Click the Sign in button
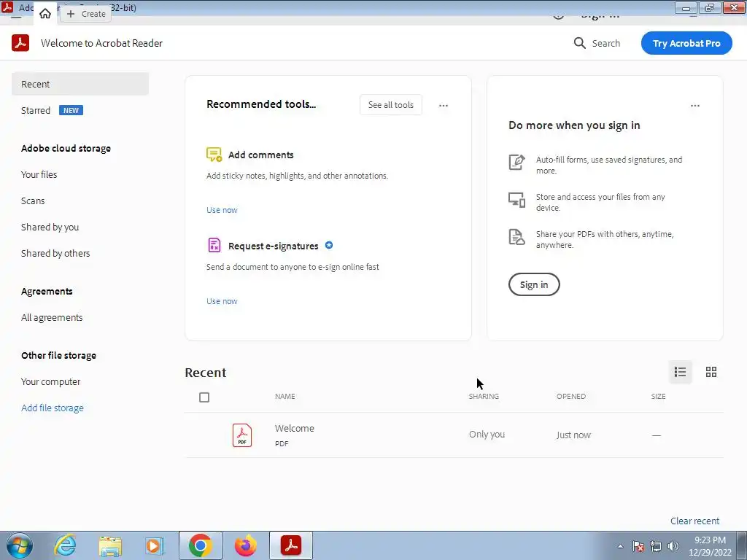Viewport: 747px width, 560px height. [533, 285]
